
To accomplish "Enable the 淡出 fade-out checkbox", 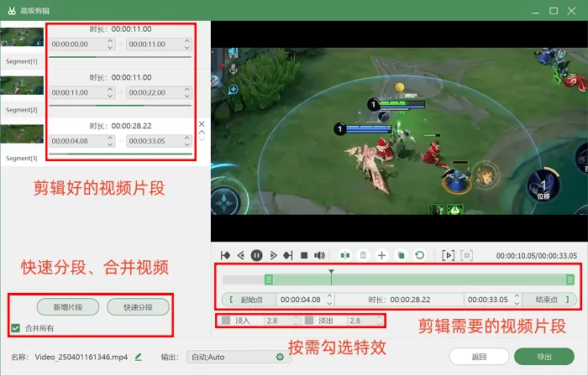I will click(309, 321).
